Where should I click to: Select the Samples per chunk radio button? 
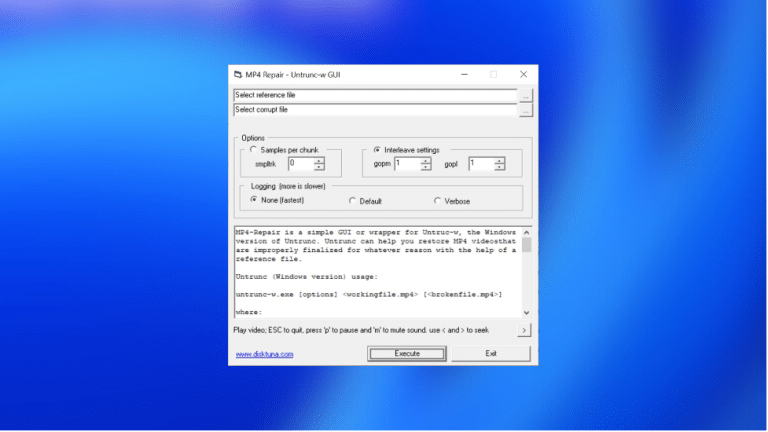pos(253,149)
